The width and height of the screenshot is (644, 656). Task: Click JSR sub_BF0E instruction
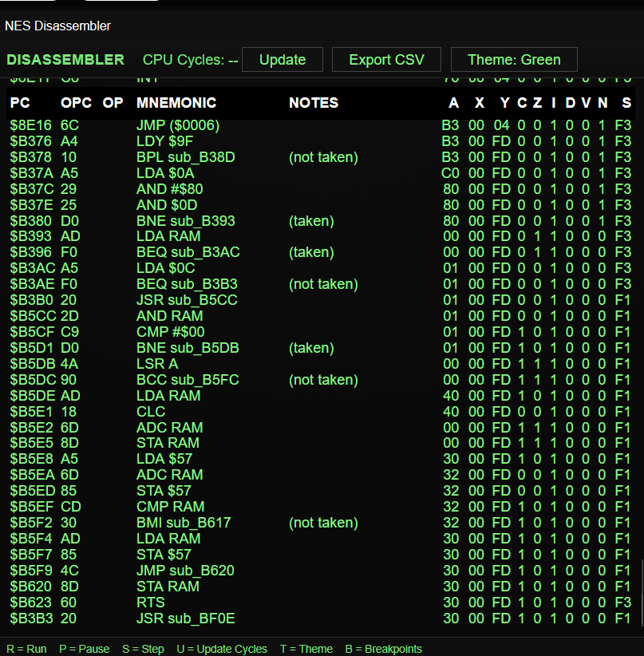pyautogui.click(x=186, y=618)
